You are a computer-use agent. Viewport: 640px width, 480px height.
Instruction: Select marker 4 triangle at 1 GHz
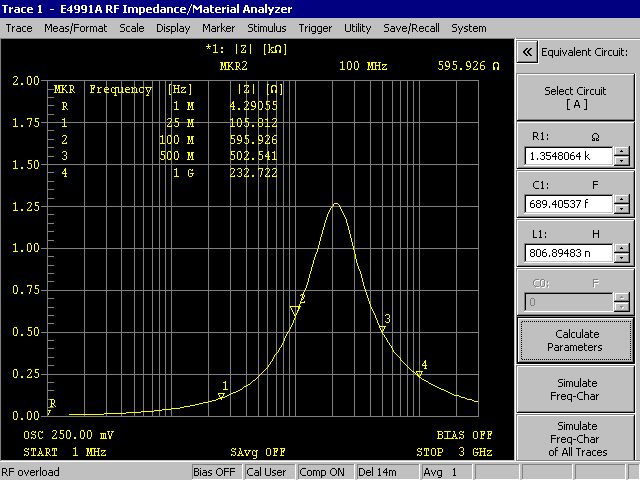(418, 374)
